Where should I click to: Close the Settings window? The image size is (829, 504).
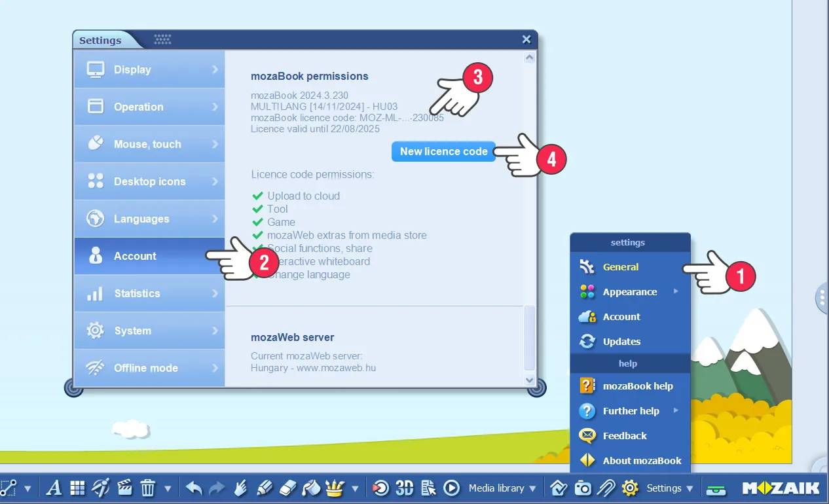[526, 39]
